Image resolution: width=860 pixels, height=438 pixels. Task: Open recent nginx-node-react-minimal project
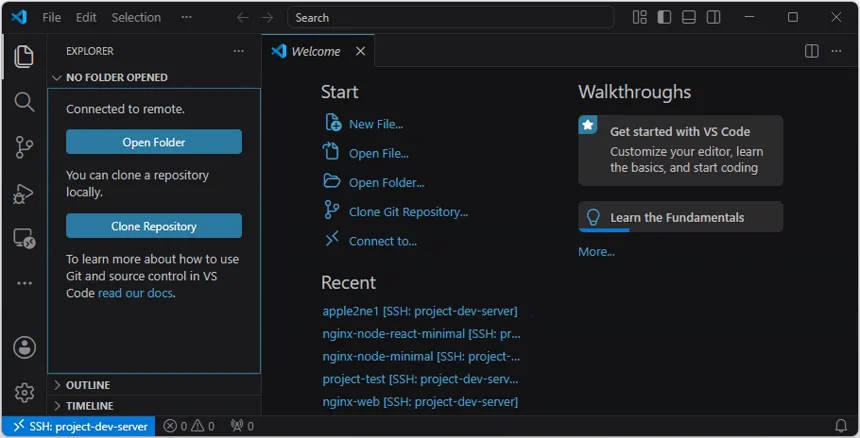coord(421,334)
